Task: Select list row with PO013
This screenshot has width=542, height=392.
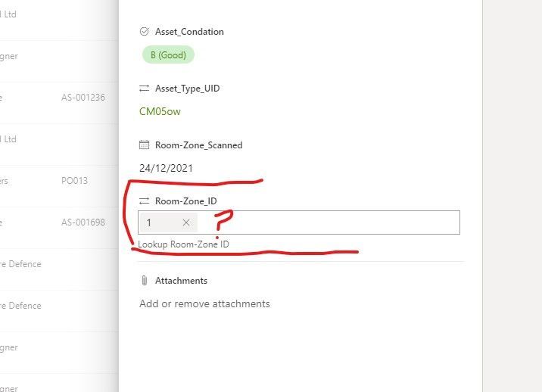Action: coord(74,181)
